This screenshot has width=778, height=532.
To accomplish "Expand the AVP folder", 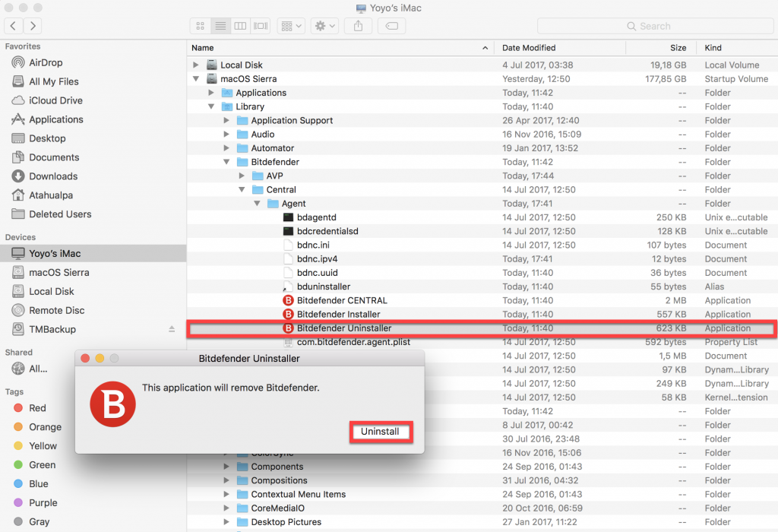I will (x=242, y=176).
